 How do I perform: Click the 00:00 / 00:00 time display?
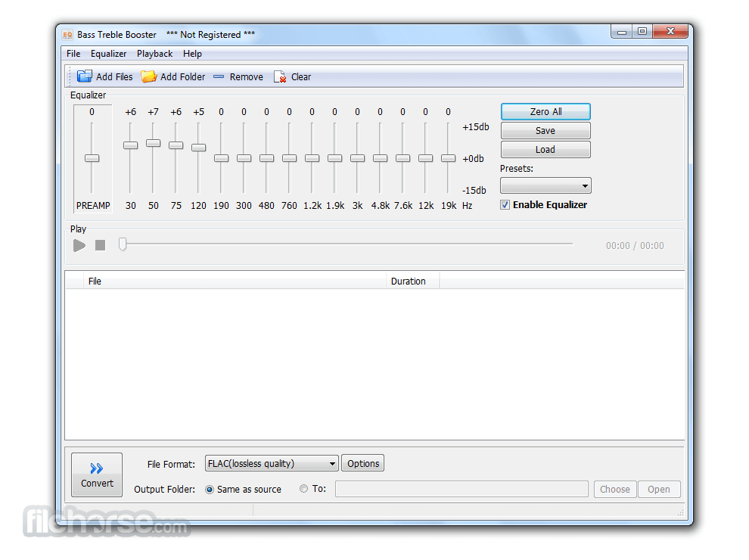[635, 246]
